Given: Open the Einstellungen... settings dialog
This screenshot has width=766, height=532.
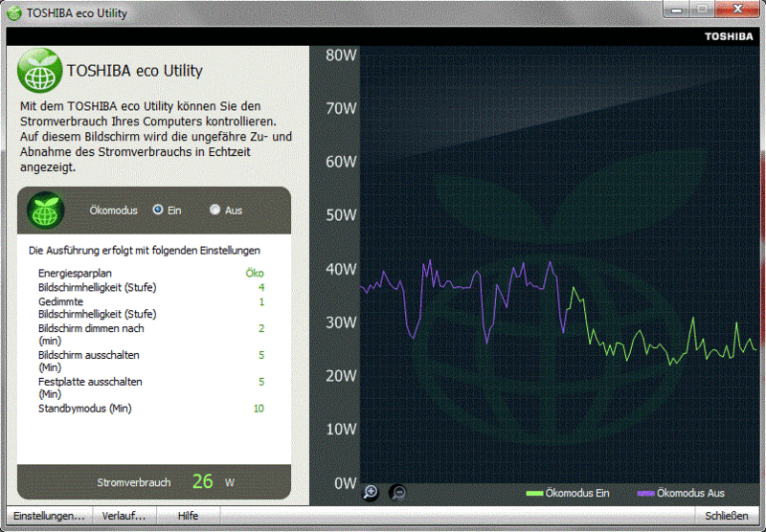Looking at the screenshot, I should 49,516.
